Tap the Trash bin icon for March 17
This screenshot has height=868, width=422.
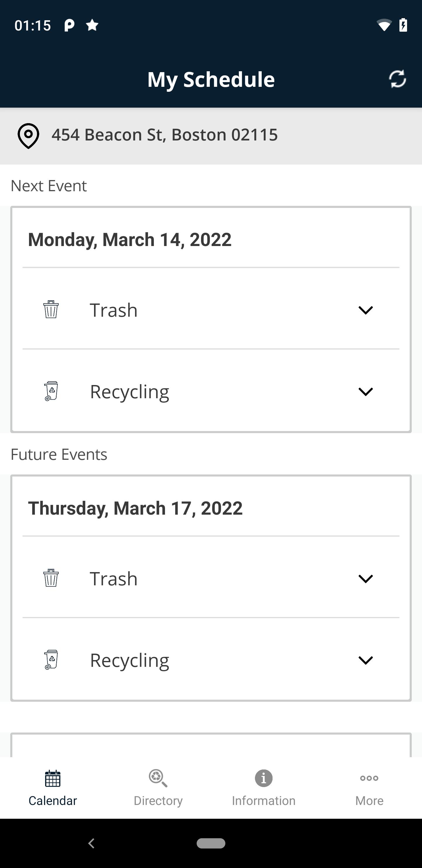[x=51, y=578]
